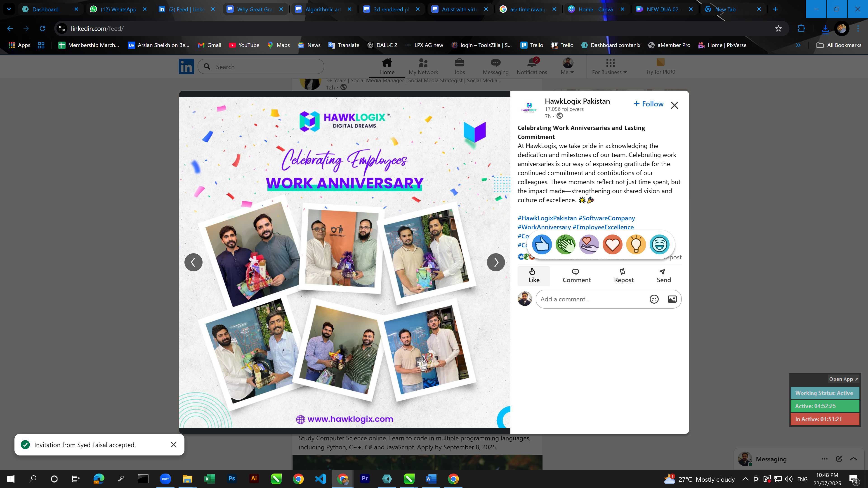Open My Network in LinkedIn nav

[x=423, y=67]
